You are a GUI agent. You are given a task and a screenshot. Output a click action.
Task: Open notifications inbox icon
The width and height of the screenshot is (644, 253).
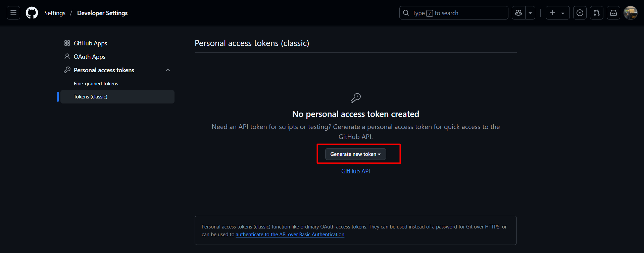613,12
